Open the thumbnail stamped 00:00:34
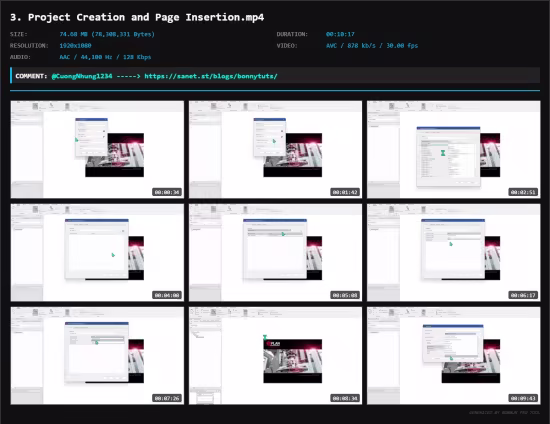The height and width of the screenshot is (424, 550). click(97, 149)
